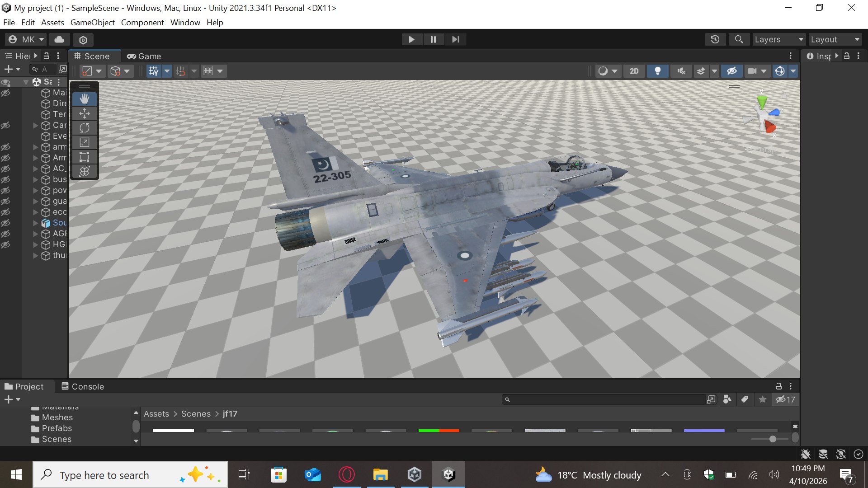Toggle scene audio mute
The width and height of the screenshot is (868, 488).
click(x=681, y=71)
